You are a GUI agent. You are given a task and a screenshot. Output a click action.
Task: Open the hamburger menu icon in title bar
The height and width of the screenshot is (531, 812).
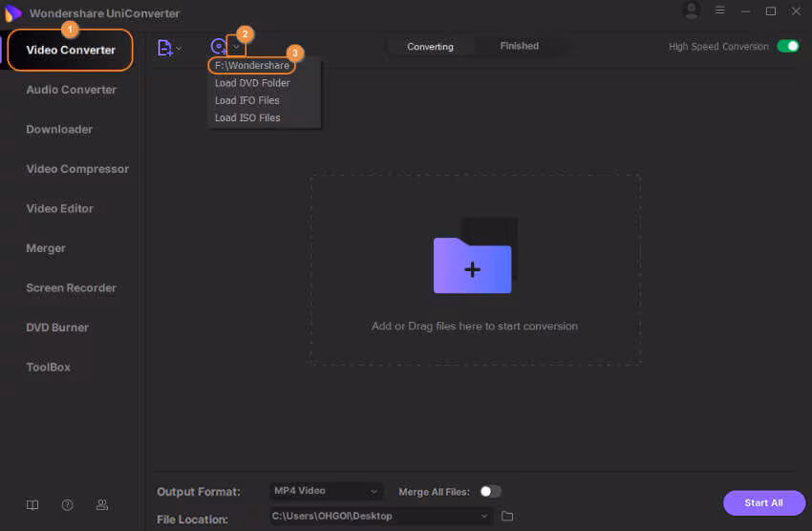tap(720, 11)
